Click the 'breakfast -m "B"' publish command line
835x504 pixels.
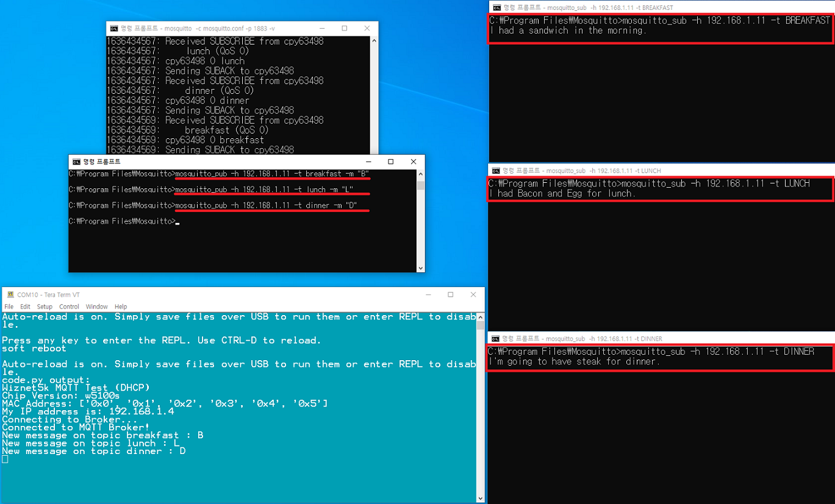click(x=219, y=174)
